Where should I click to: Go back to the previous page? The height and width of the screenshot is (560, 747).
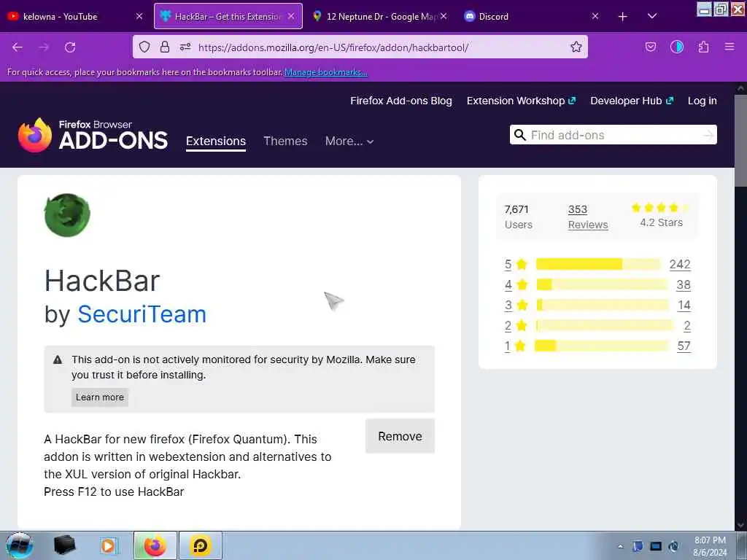point(18,47)
